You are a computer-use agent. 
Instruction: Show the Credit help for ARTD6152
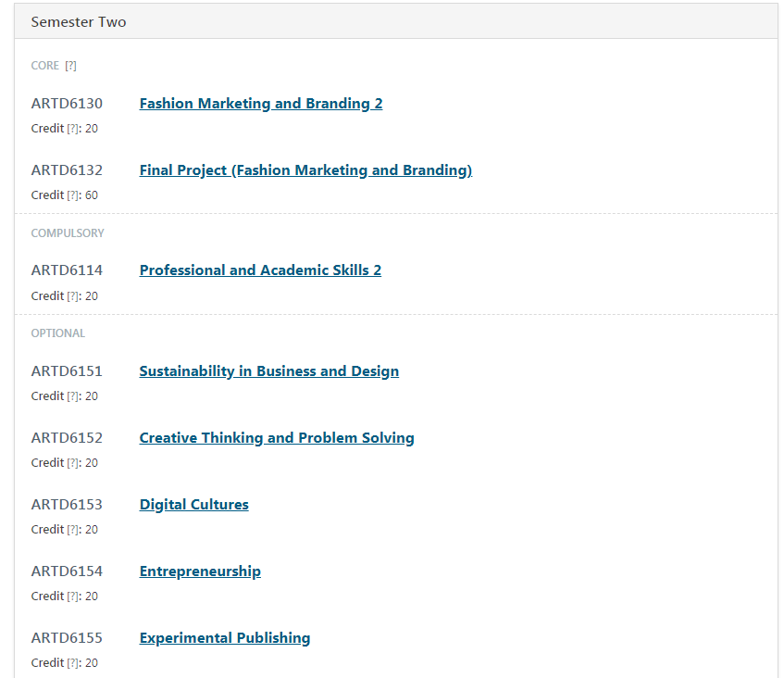73,463
